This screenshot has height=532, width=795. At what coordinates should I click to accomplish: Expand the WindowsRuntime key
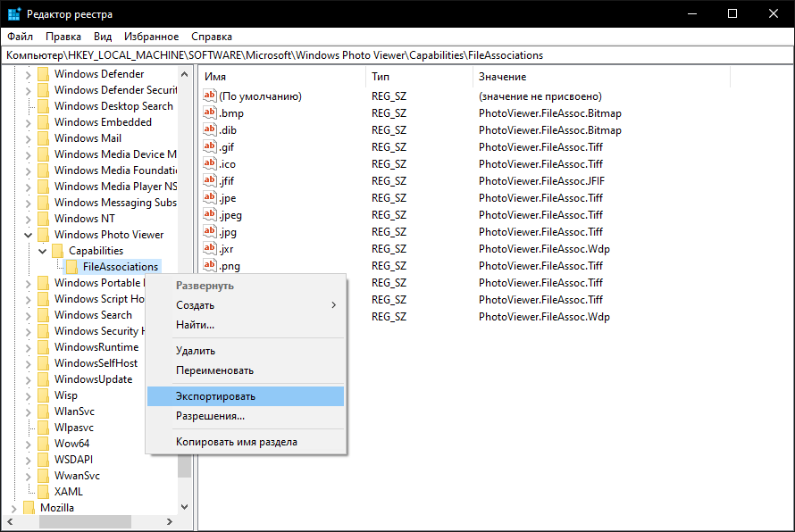coord(29,347)
